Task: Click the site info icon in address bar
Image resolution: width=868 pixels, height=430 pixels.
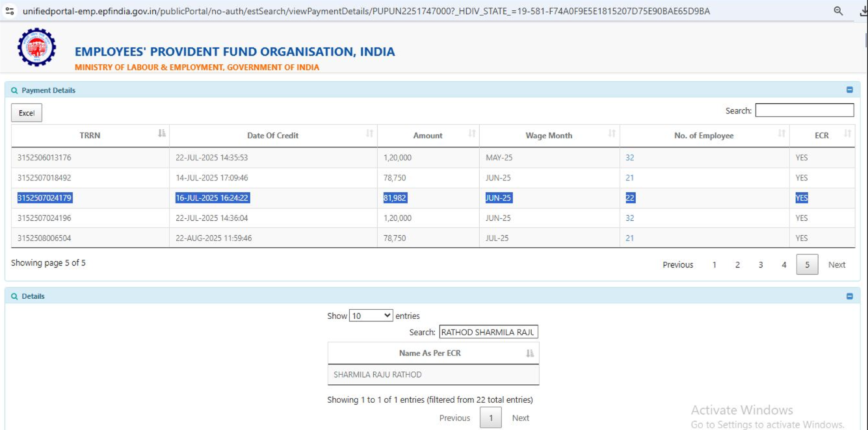Action: 9,11
